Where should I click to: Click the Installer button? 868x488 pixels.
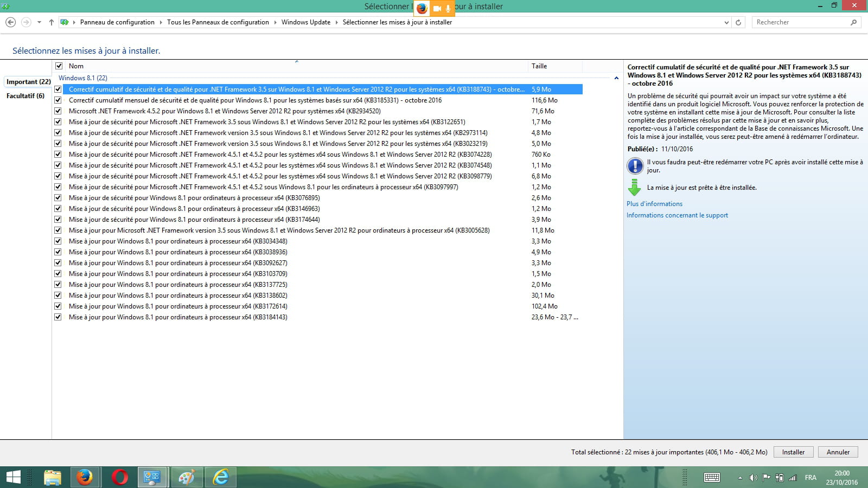pos(793,452)
